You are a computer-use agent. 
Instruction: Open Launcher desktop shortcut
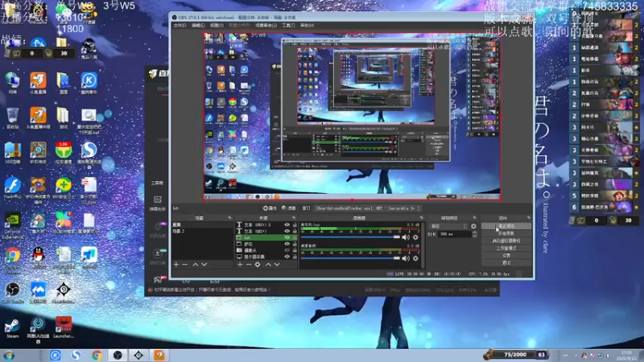click(x=64, y=327)
